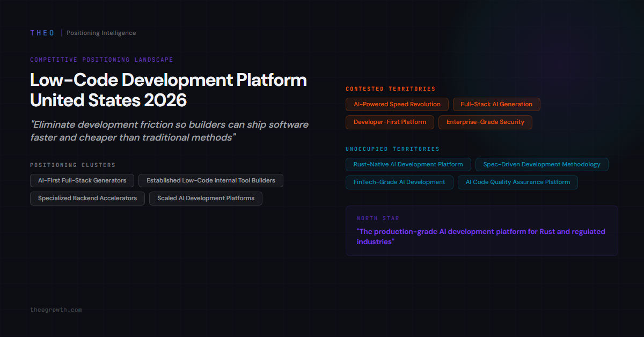Image resolution: width=644 pixels, height=337 pixels.
Task: Choose the FinTech-Grade AI Development tag
Action: [400, 182]
